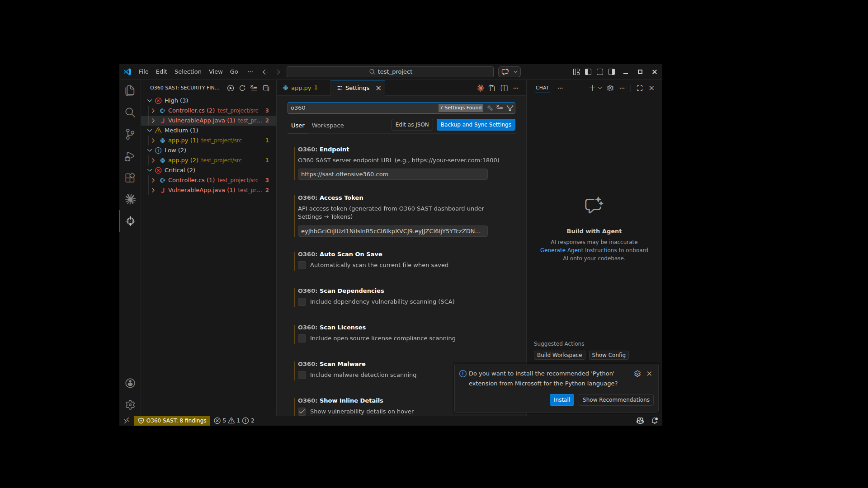Screen dimensions: 868x488
Task: Switch to the Workspace settings tab
Action: tap(327, 125)
